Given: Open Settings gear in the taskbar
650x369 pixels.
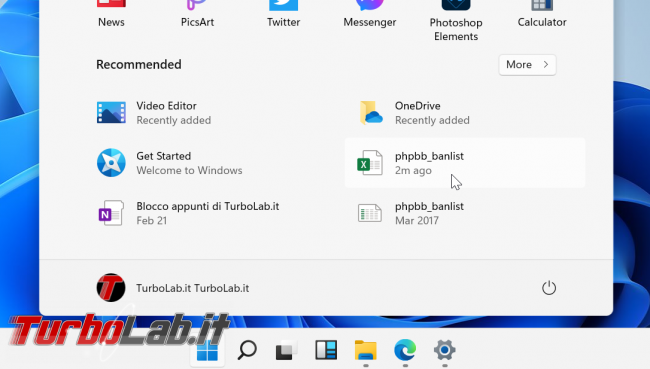Looking at the screenshot, I should tap(444, 350).
